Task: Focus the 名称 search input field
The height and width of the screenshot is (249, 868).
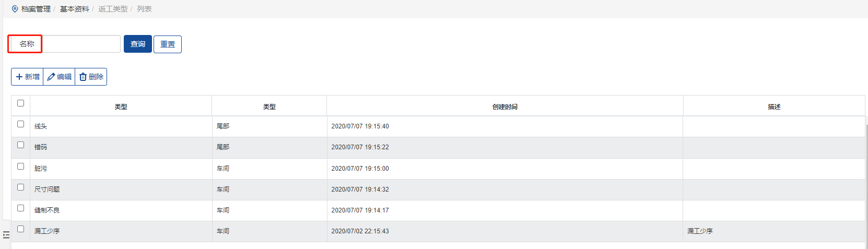Action: [x=81, y=44]
